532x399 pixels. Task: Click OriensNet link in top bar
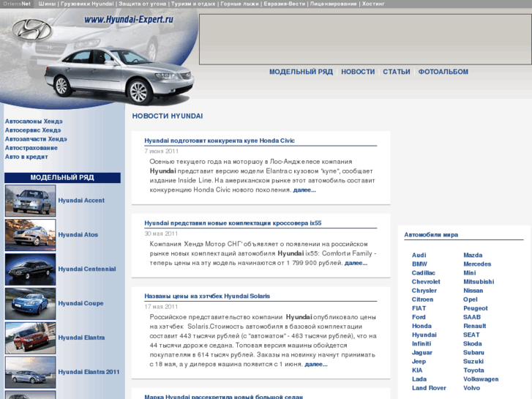17,4
